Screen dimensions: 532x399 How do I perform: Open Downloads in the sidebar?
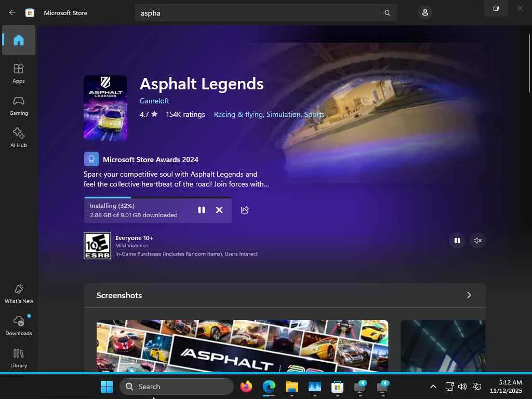(x=19, y=326)
